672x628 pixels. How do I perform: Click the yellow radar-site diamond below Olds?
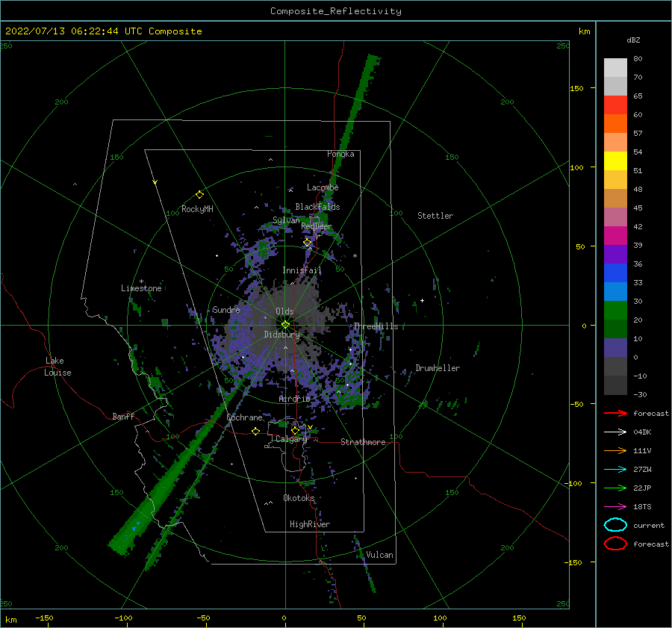pos(285,325)
